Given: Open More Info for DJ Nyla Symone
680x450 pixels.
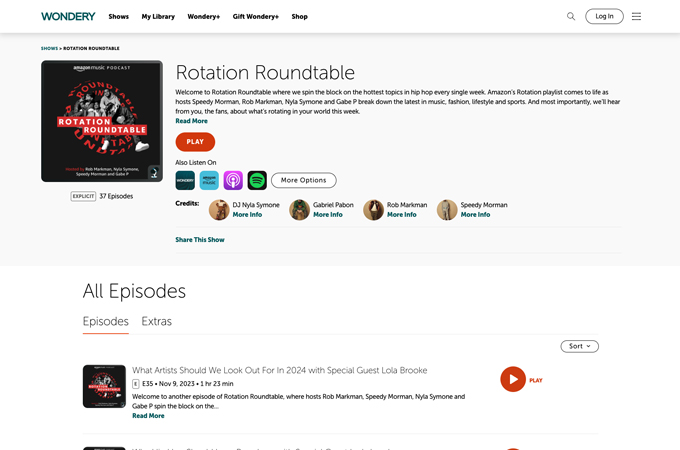Looking at the screenshot, I should 247,215.
